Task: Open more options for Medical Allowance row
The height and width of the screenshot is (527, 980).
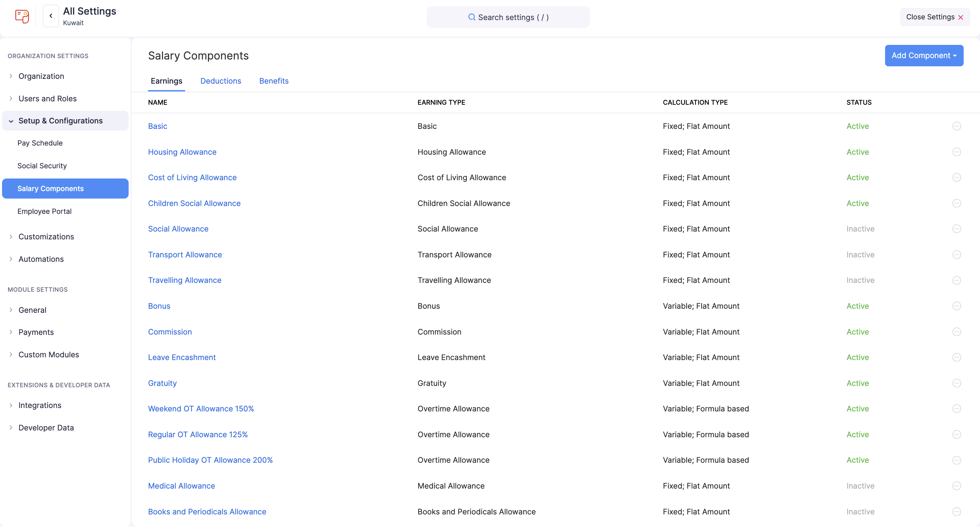Action: coord(957,486)
